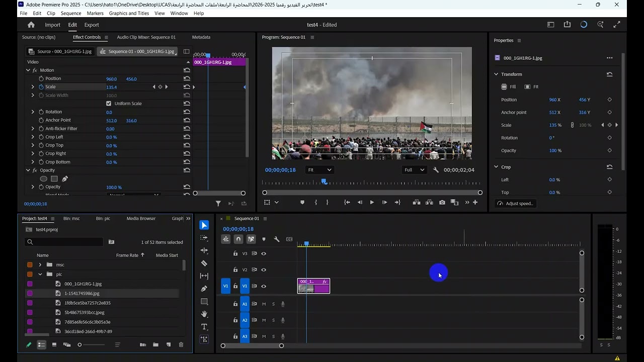
Task: Select the Razor tool in the toolbar
Action: (x=204, y=263)
